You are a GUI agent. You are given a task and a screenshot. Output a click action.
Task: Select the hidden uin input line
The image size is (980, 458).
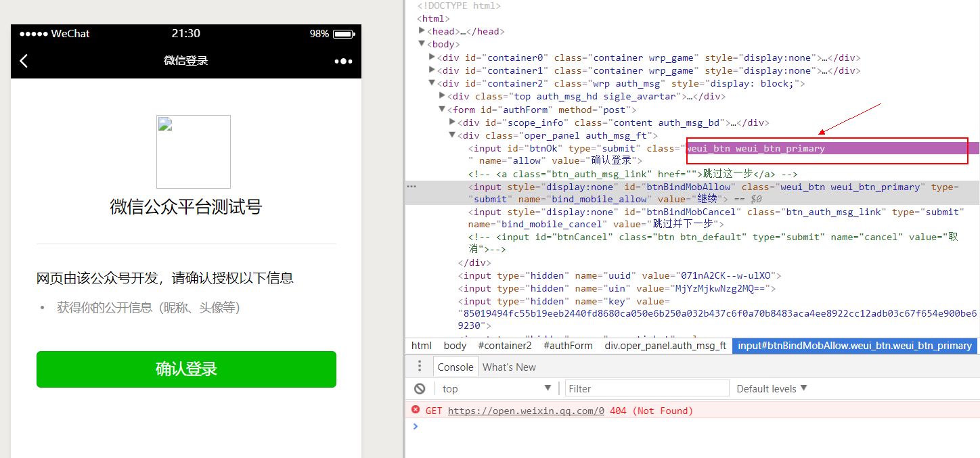point(617,288)
